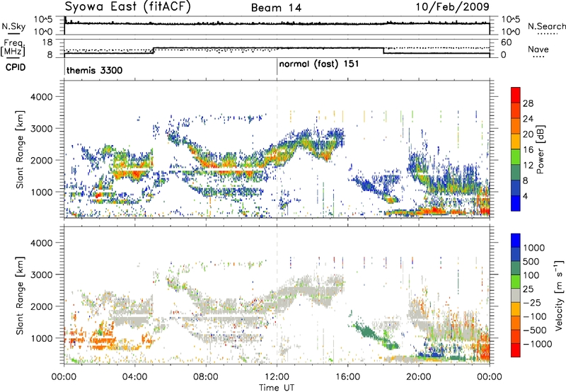Click the '28' power color bar value
The image size is (566, 392).
528,103
